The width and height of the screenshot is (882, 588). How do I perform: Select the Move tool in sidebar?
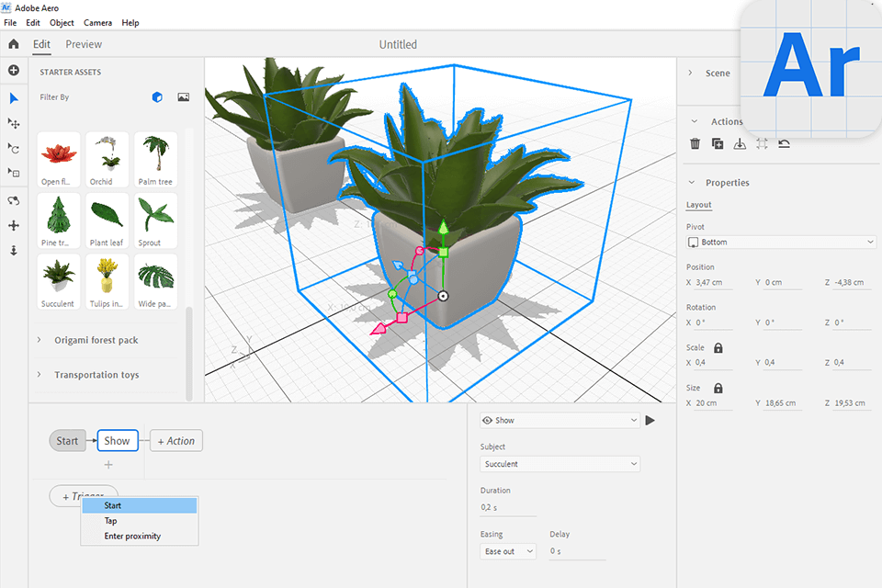pos(14,123)
